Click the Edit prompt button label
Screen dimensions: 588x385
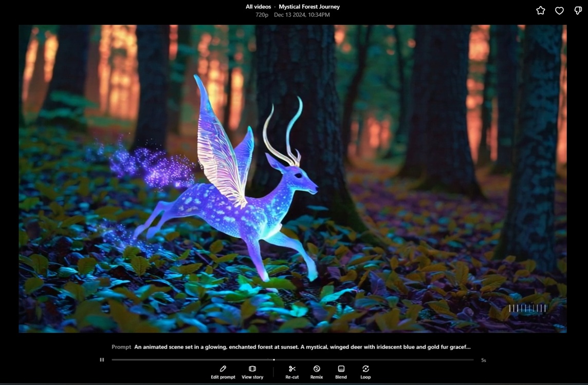click(223, 377)
